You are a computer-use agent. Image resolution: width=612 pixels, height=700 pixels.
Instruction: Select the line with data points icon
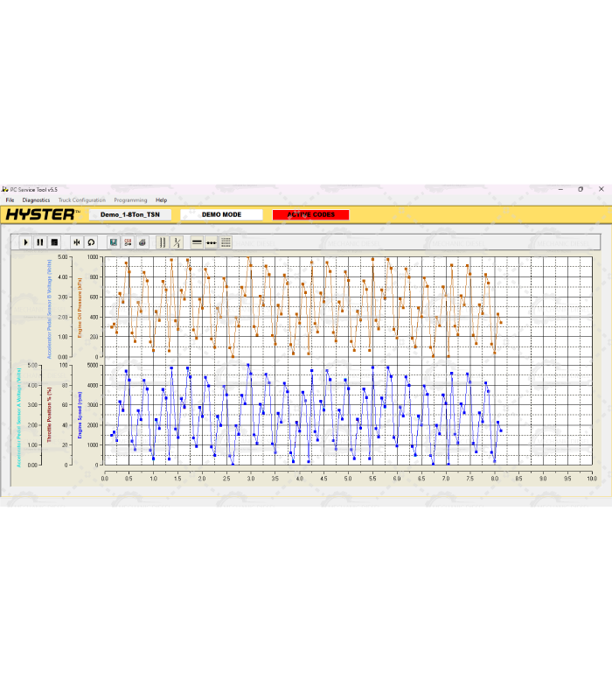pyautogui.click(x=212, y=241)
